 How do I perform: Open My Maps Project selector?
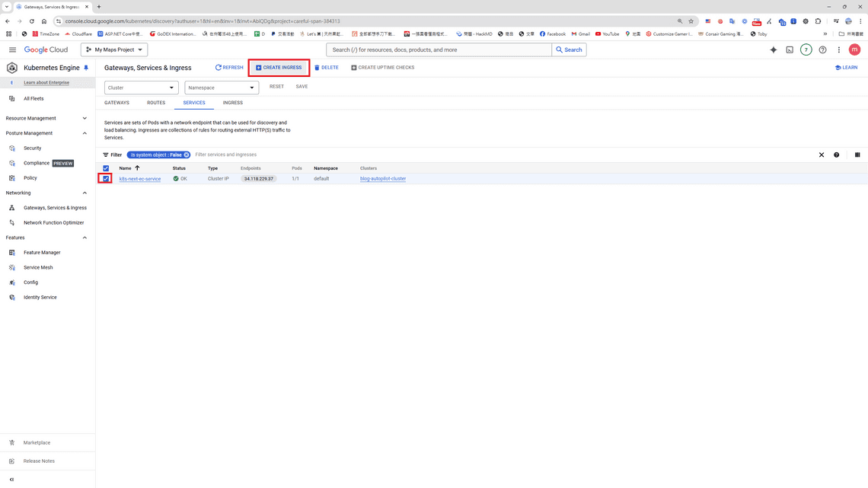[114, 49]
